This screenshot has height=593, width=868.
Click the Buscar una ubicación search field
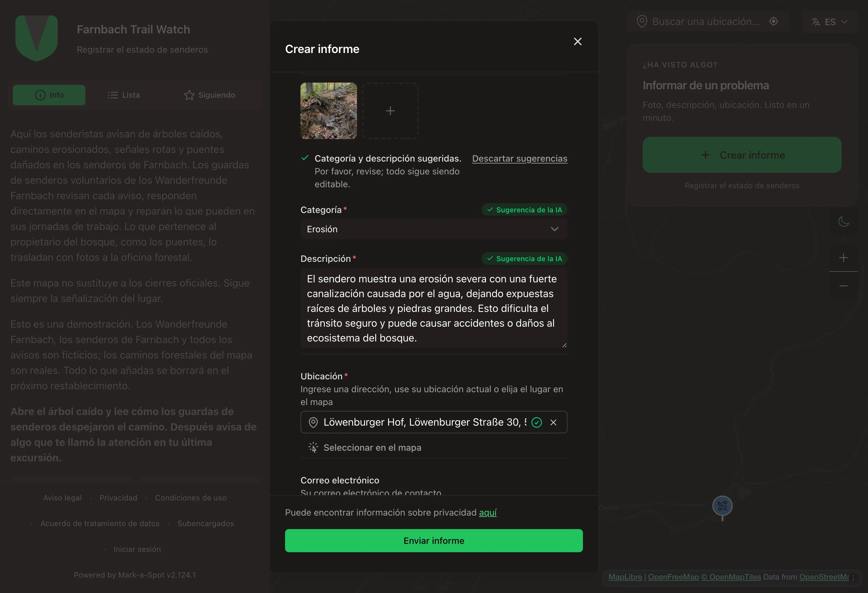click(x=706, y=22)
